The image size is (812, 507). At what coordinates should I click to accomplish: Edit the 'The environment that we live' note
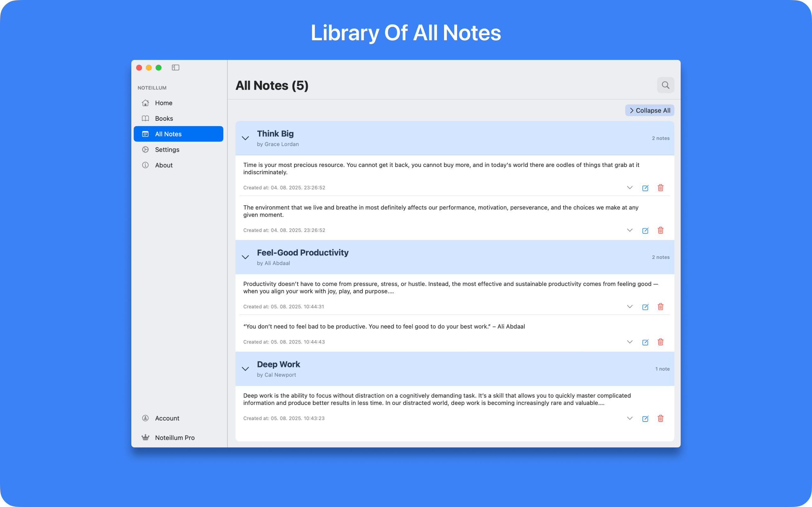coord(645,230)
